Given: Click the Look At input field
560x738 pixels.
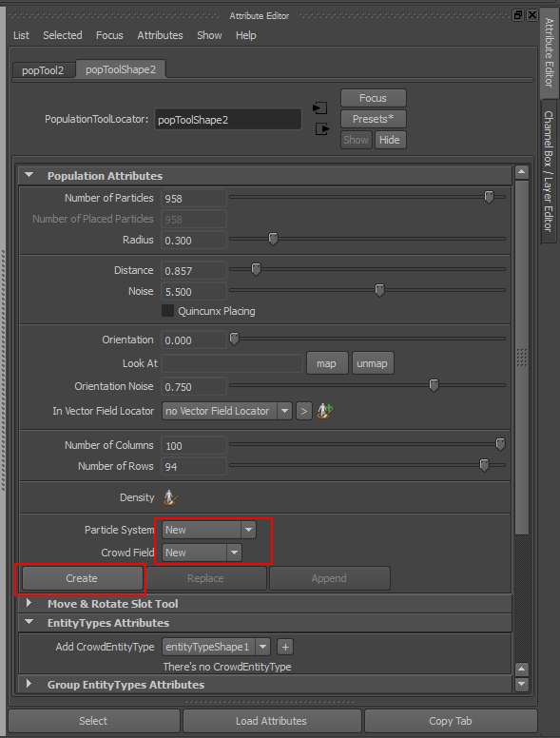Looking at the screenshot, I should coord(232,363).
